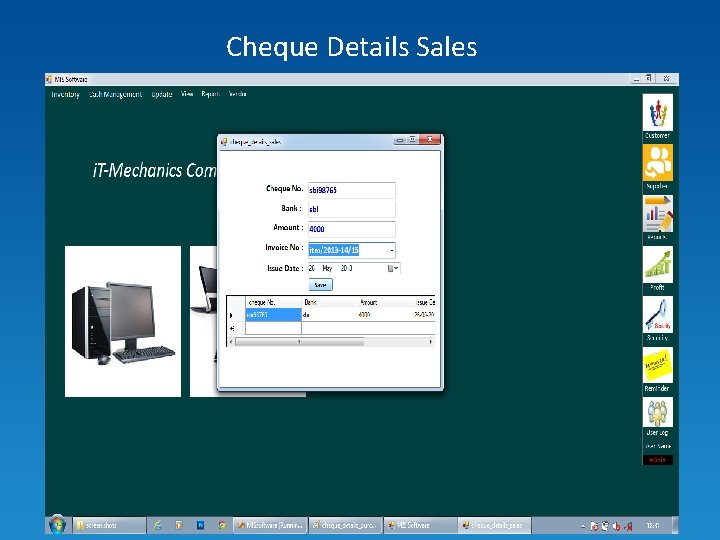The image size is (720, 540).
Task: Open the Reminder sticky note icon
Action: click(x=658, y=365)
